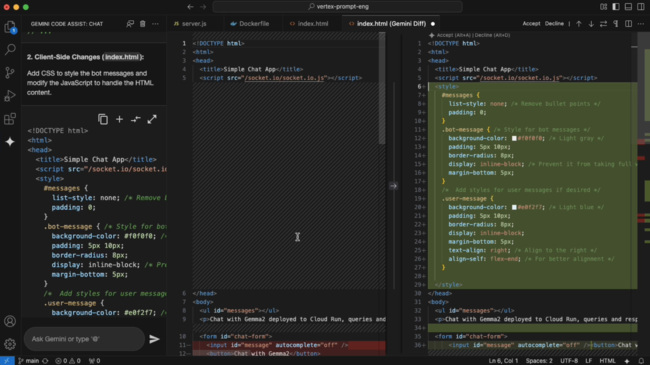The width and height of the screenshot is (650, 365).
Task: Click the ports forwarded indicator
Action: (x=95, y=361)
